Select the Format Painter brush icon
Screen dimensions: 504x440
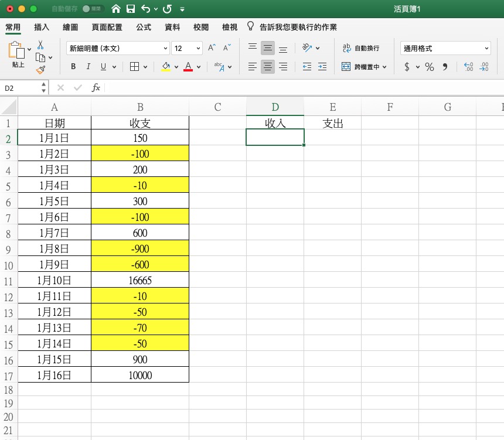click(x=40, y=70)
